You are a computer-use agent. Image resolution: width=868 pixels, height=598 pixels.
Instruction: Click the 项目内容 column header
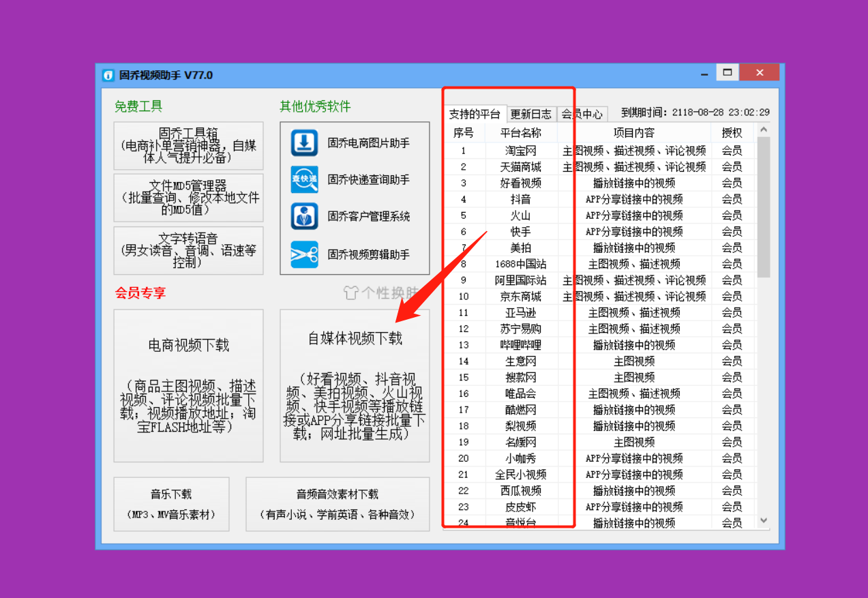pos(634,133)
